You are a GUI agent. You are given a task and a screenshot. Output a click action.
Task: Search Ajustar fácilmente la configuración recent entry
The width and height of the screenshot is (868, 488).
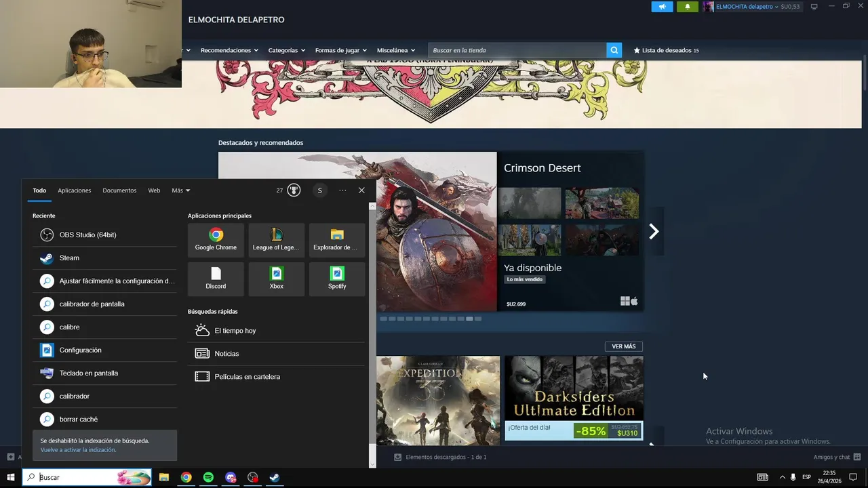[x=104, y=281]
